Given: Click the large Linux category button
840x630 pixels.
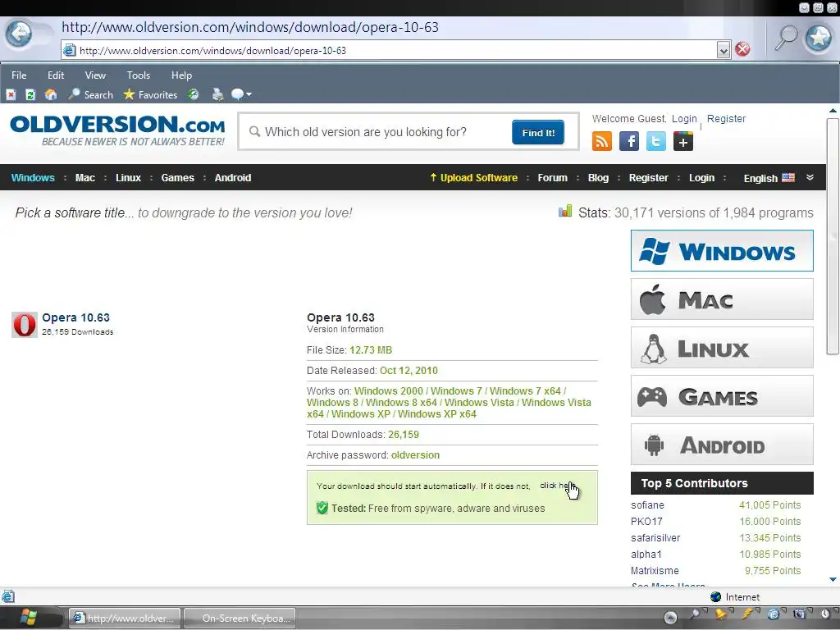Looking at the screenshot, I should [722, 348].
